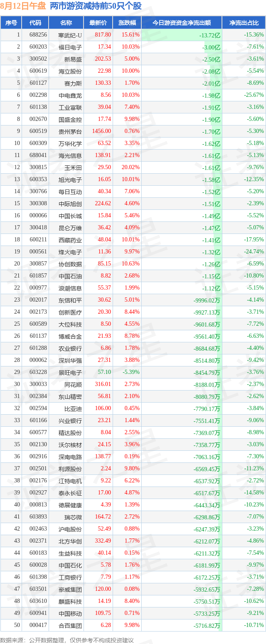Click stock code 603501
Viewport: 266px width, 644px height.
click(38, 590)
